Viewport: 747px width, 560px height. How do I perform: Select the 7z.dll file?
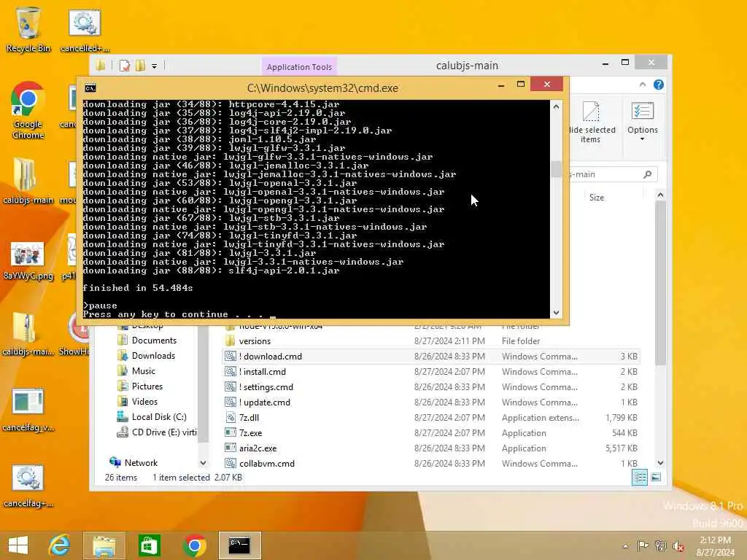pyautogui.click(x=430, y=417)
